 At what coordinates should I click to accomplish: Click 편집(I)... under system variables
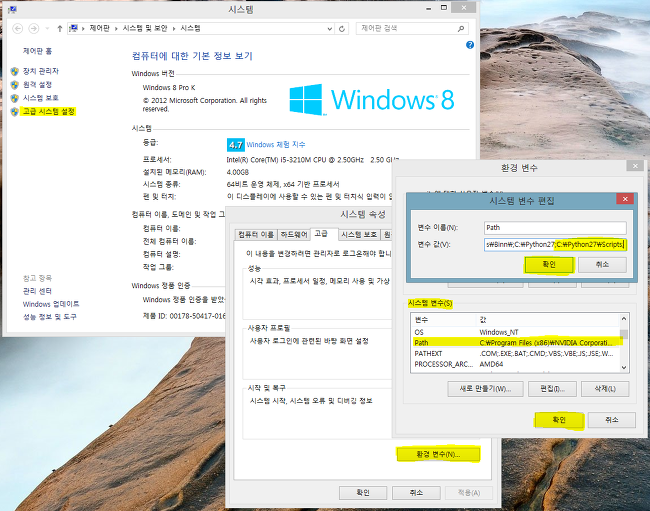pyautogui.click(x=552, y=389)
